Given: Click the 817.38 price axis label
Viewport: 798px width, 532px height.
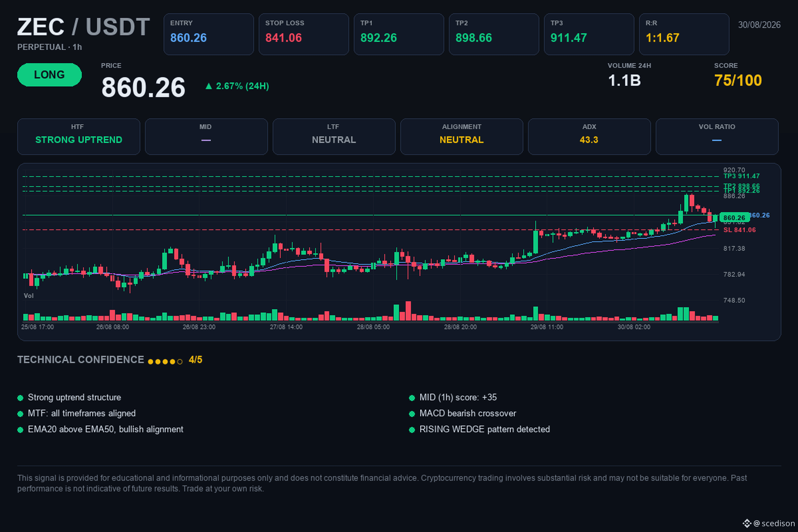Looking at the screenshot, I should tap(734, 249).
